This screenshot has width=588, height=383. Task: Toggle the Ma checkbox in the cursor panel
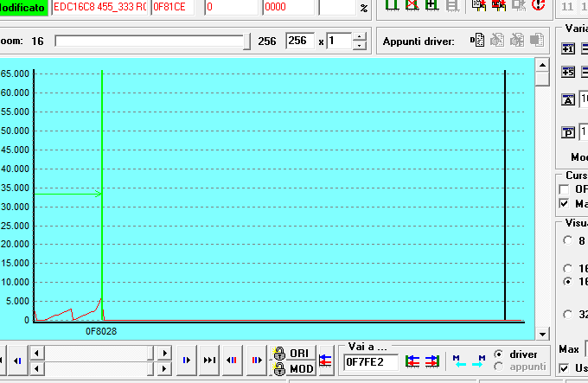coord(565,204)
